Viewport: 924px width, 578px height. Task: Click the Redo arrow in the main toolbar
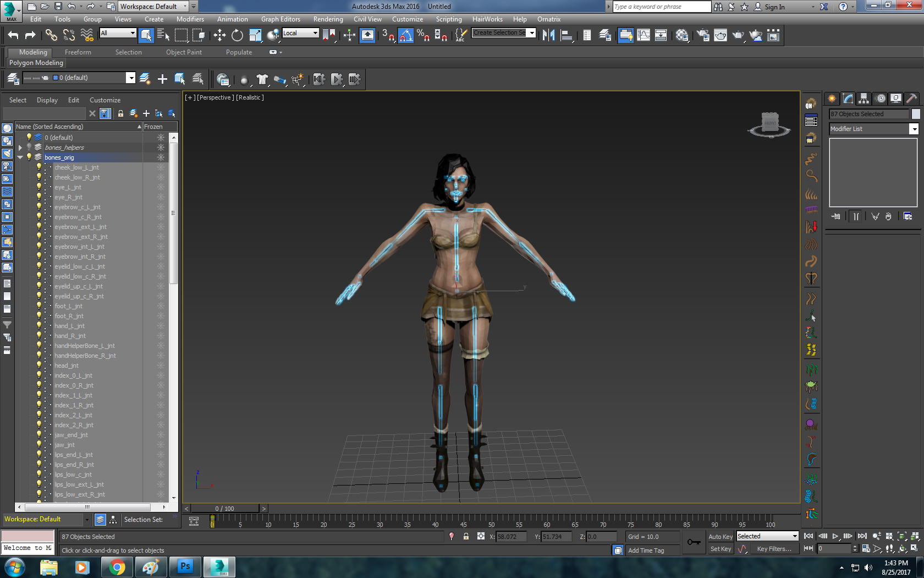pos(30,35)
